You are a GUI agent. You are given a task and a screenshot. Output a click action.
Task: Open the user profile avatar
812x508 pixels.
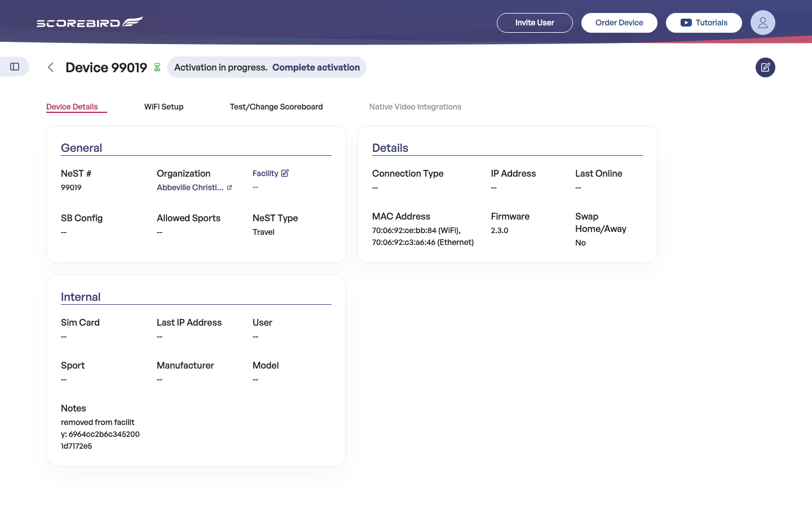[x=762, y=23]
